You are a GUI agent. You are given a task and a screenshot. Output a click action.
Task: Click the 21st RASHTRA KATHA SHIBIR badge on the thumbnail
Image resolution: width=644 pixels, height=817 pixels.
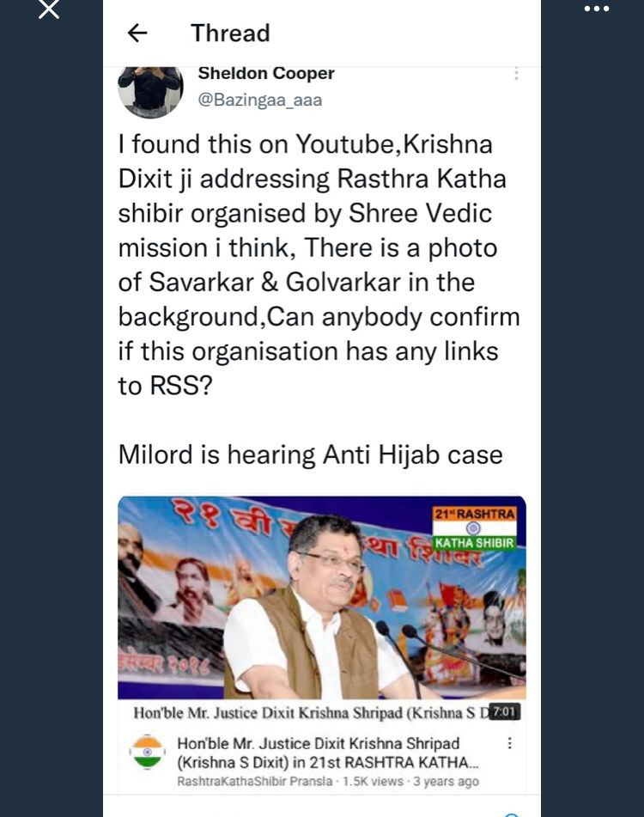point(474,528)
